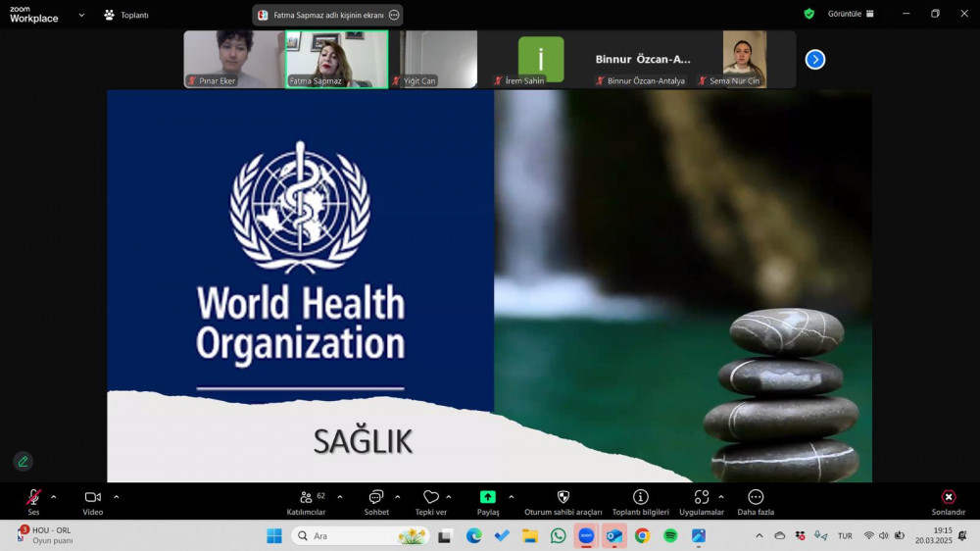The width and height of the screenshot is (980, 551).
Task: Open the Katılımcılar participants panel
Action: (x=306, y=502)
